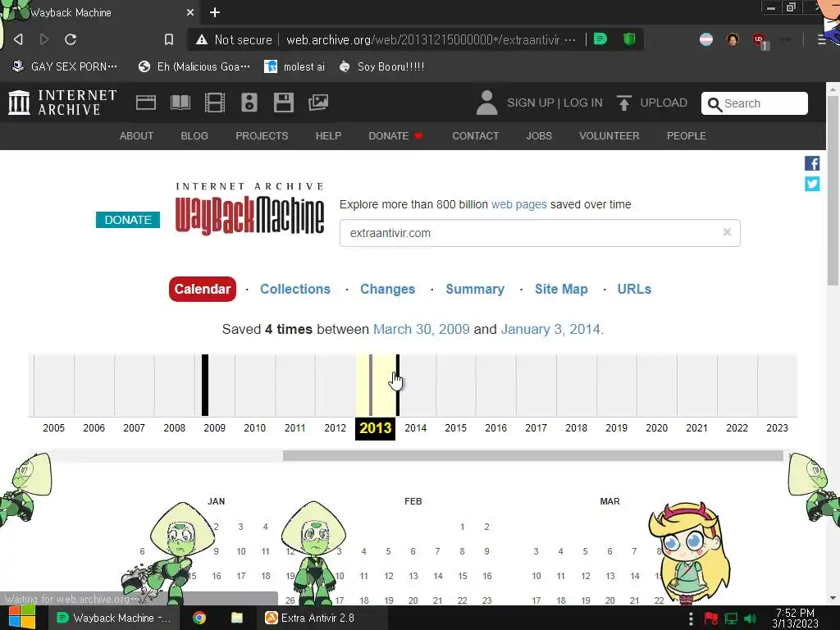The width and height of the screenshot is (840, 630).
Task: Click the Internet Archive logo
Action: point(62,103)
